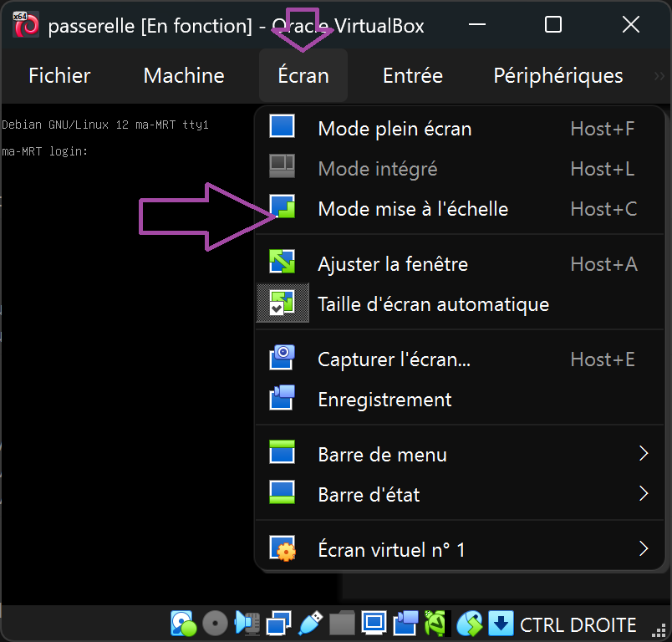Click the CTRL DROITE host key indicator

click(577, 624)
